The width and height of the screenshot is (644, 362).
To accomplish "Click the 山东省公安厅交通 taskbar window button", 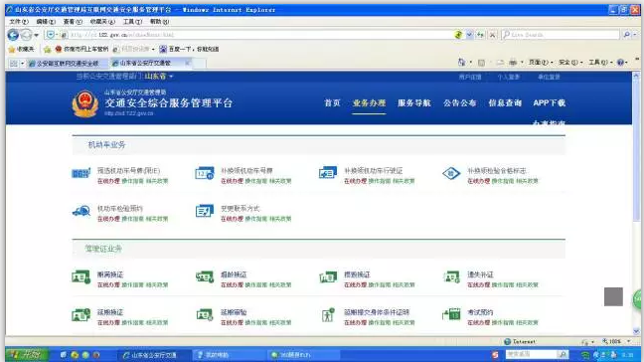I will click(154, 355).
